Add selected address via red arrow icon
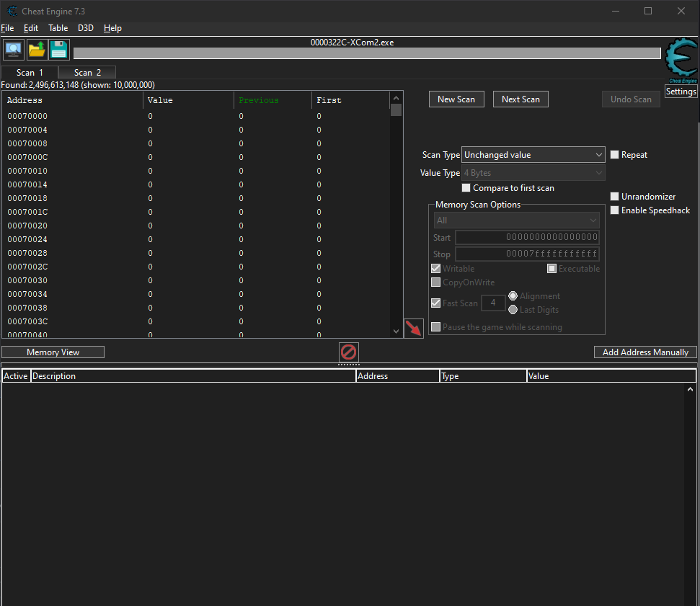 (414, 328)
